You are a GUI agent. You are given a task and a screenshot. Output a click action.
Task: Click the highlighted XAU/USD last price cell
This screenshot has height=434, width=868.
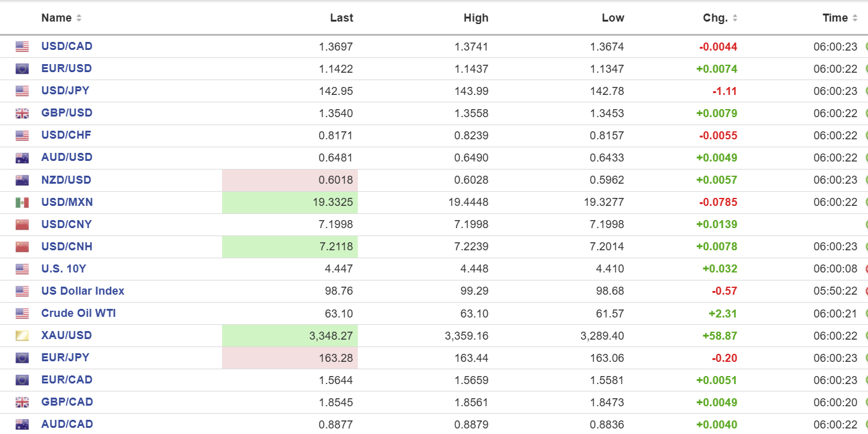coord(290,336)
